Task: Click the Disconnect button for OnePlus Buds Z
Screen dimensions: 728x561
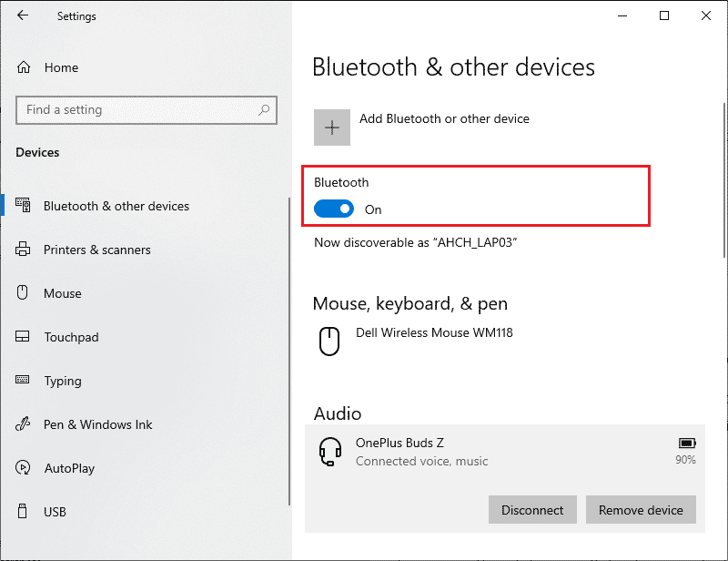Action: 532,510
